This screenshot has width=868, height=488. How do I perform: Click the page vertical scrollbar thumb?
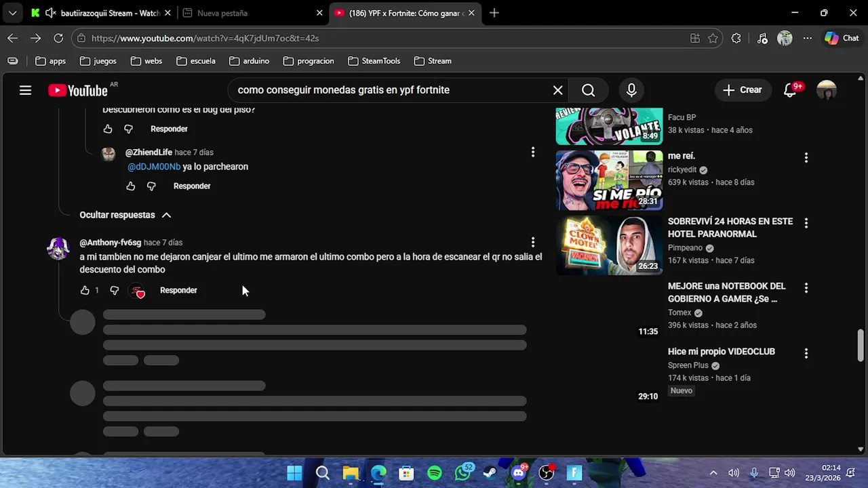[861, 346]
